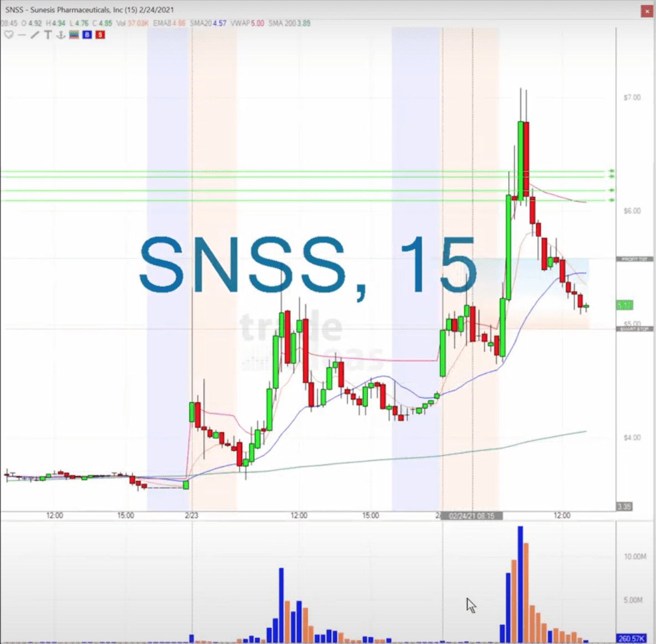
Task: Click the Smart Stop marker on price axis
Action: 634,329
